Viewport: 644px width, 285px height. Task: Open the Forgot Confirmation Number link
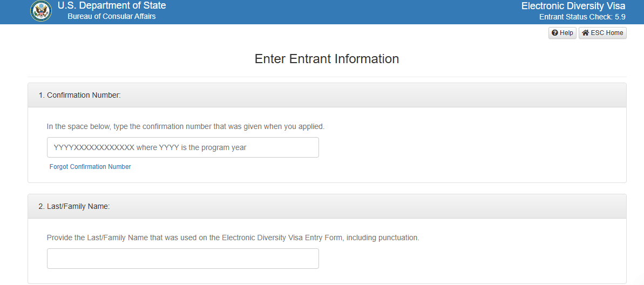click(90, 167)
